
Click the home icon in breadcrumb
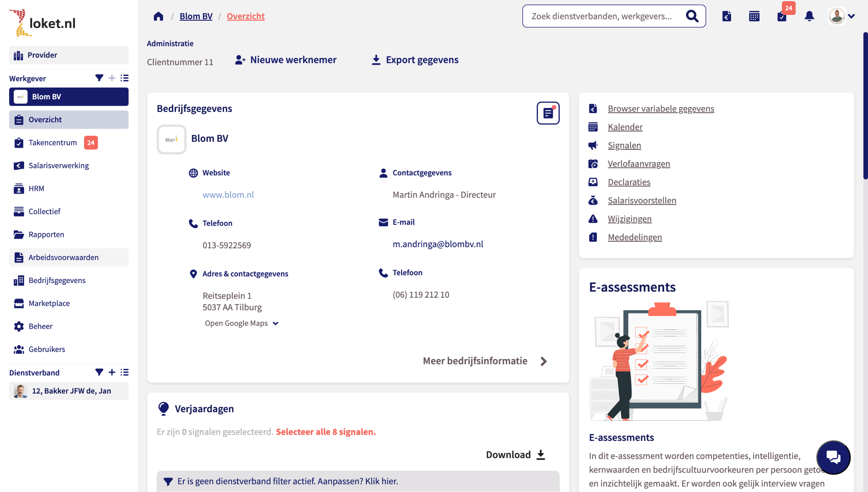click(158, 16)
